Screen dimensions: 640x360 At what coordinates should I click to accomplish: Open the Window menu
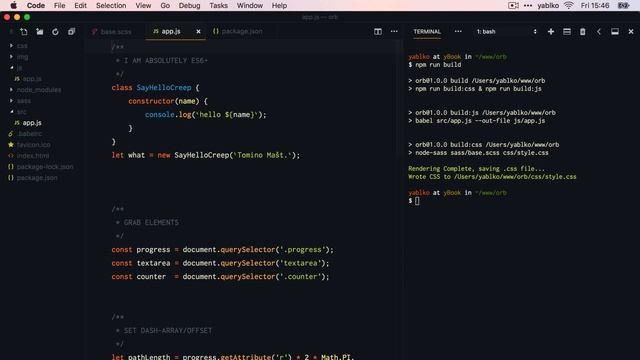point(250,5)
